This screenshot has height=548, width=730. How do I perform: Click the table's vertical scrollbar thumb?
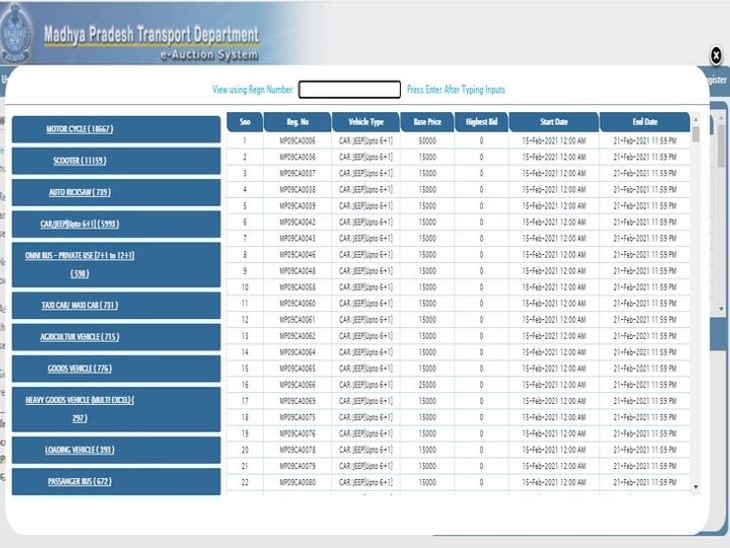696,135
